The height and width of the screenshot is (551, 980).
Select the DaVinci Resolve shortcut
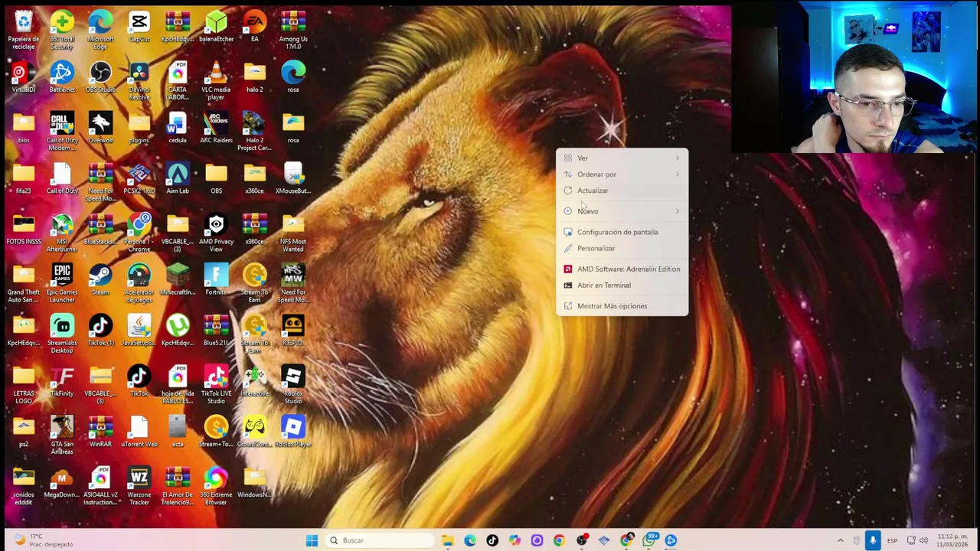point(139,80)
